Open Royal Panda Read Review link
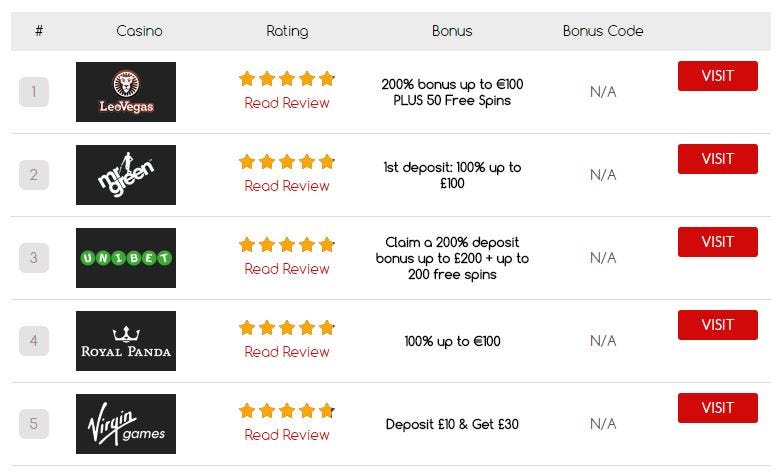This screenshot has height=476, width=783. [x=287, y=352]
